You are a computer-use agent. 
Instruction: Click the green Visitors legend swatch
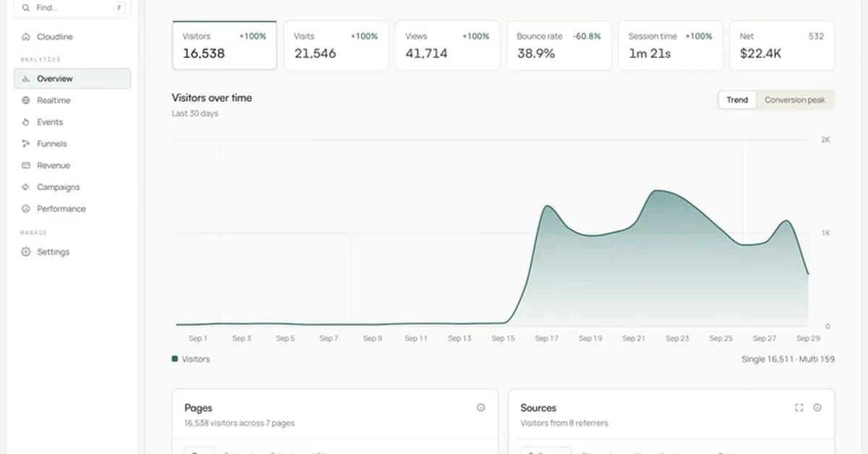tap(174, 359)
